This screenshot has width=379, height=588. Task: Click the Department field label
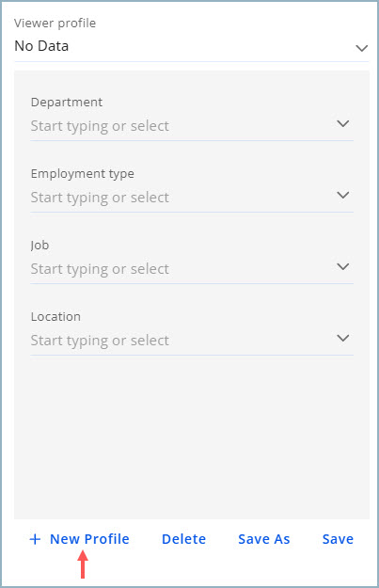tap(67, 103)
